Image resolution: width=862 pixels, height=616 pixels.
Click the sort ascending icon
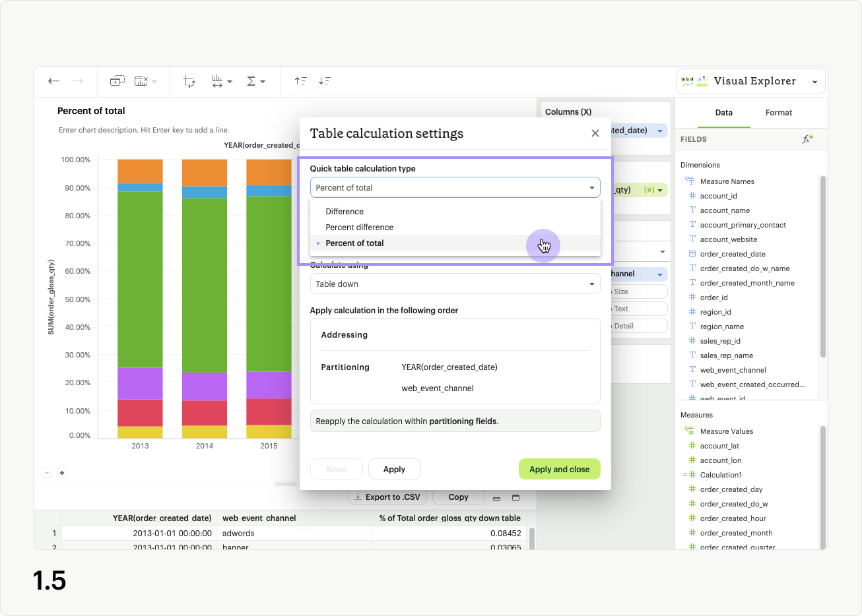pos(300,81)
